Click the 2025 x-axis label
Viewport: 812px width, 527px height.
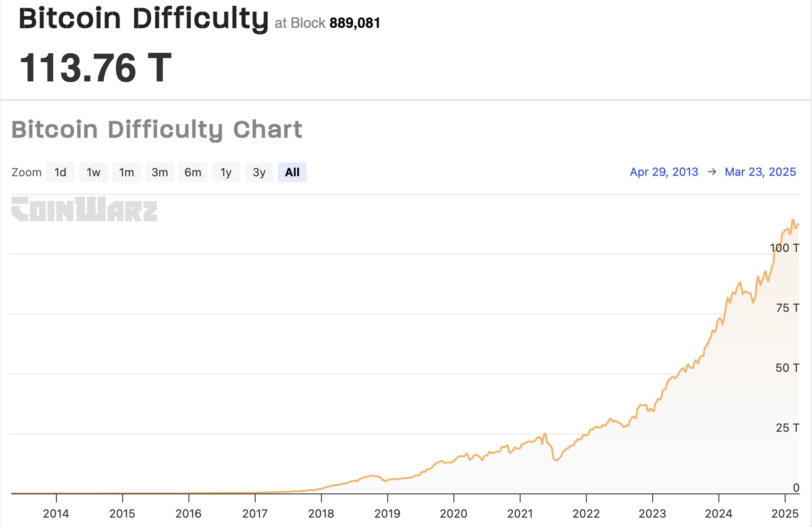click(x=785, y=513)
